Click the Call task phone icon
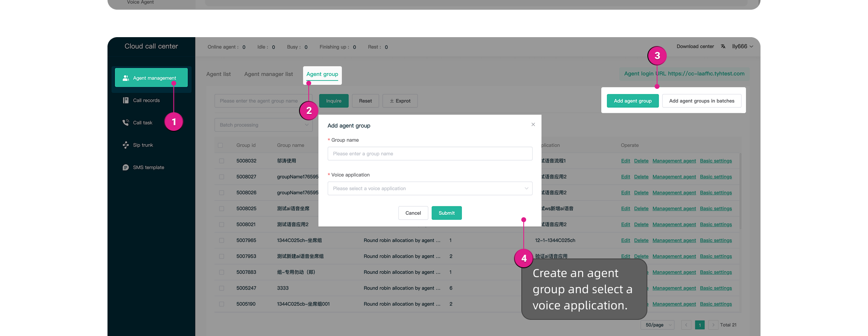The image size is (868, 336). tap(126, 122)
